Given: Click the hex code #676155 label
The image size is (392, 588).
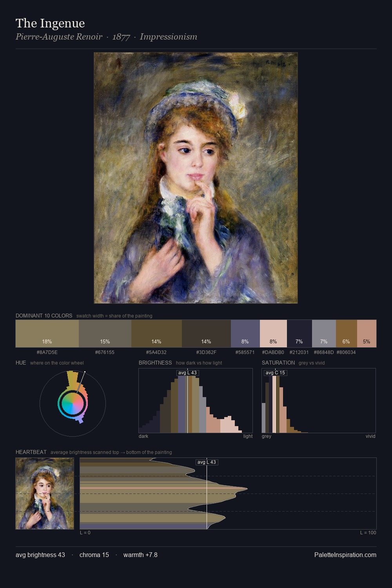Looking at the screenshot, I should pyautogui.click(x=105, y=352).
